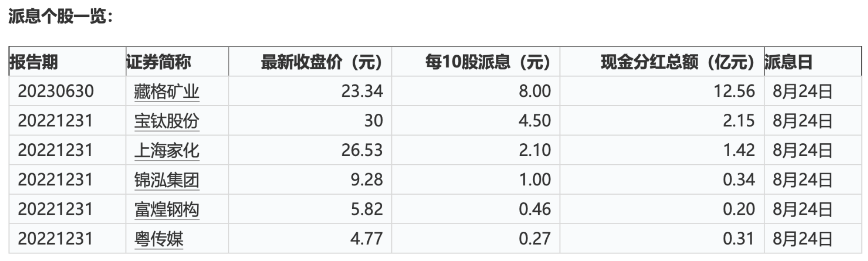Select the 12.56 total cash dividend cell
Image resolution: width=868 pixels, height=261 pixels.
coord(734,91)
